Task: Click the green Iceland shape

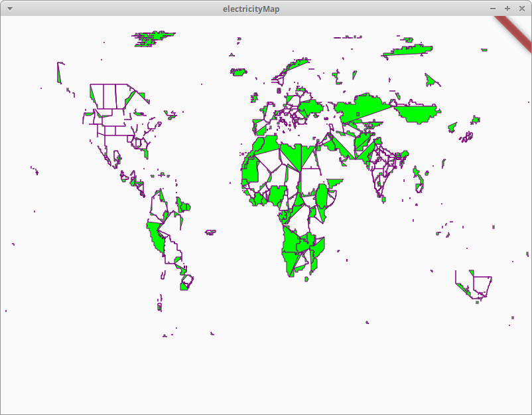Action: [238, 72]
